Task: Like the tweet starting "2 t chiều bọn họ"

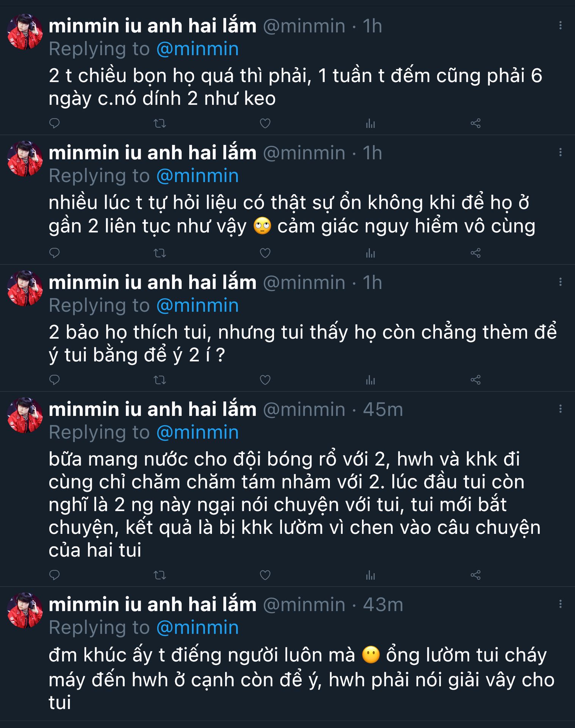Action: pos(265,123)
